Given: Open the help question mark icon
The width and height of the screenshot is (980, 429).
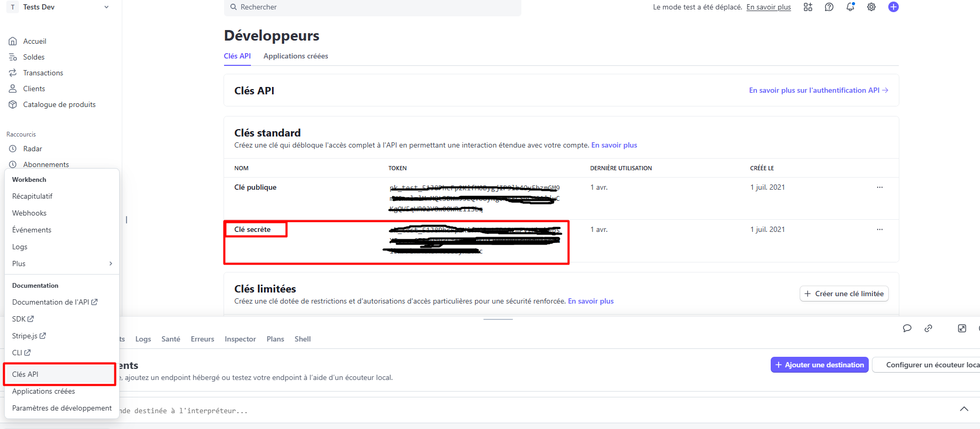Looking at the screenshot, I should (829, 7).
